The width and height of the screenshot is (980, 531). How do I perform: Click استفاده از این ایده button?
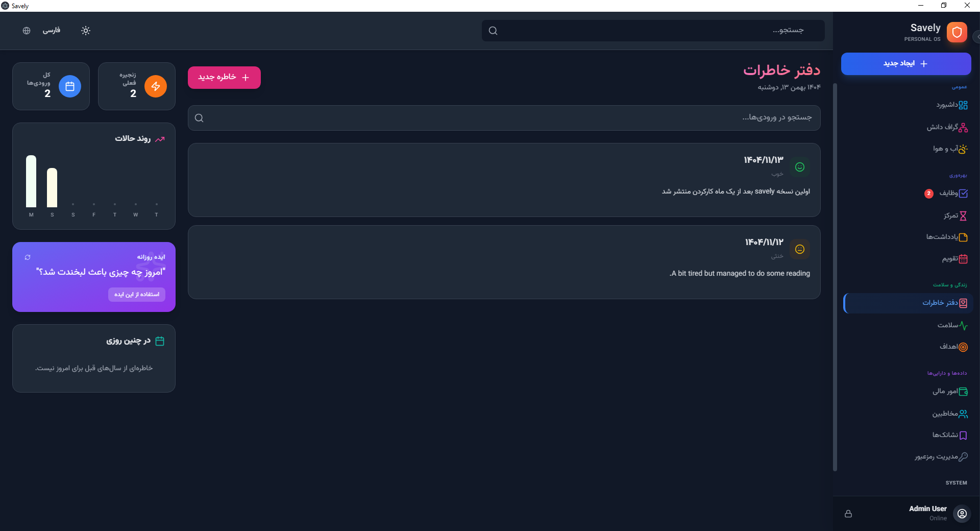click(x=137, y=295)
